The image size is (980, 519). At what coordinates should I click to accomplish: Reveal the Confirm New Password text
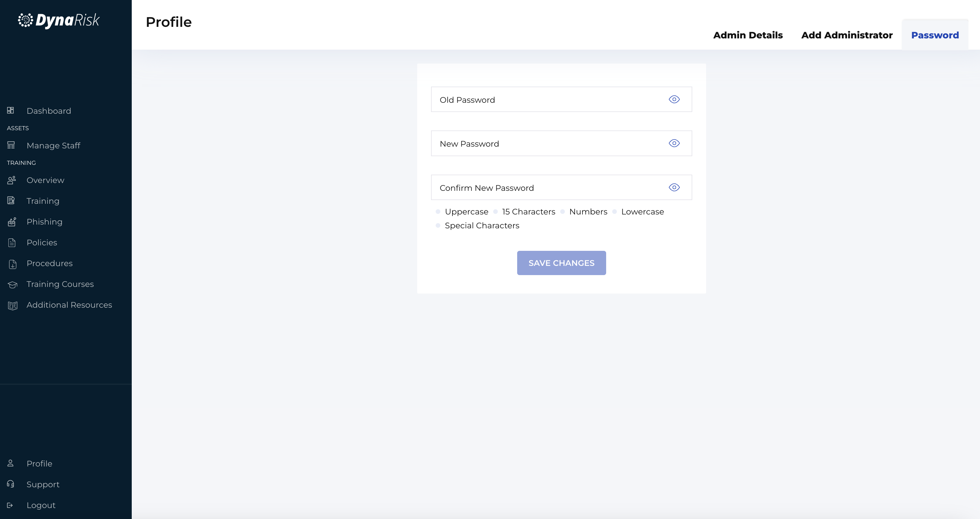point(674,187)
